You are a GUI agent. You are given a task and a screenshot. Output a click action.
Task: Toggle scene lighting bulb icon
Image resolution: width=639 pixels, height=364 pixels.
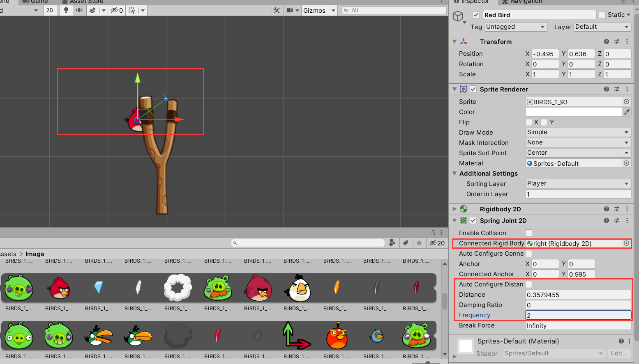(66, 10)
